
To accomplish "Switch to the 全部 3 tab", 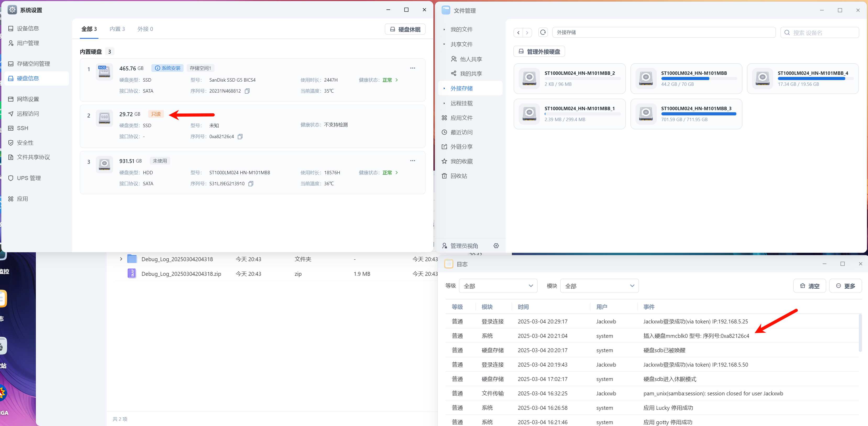I will click(89, 29).
